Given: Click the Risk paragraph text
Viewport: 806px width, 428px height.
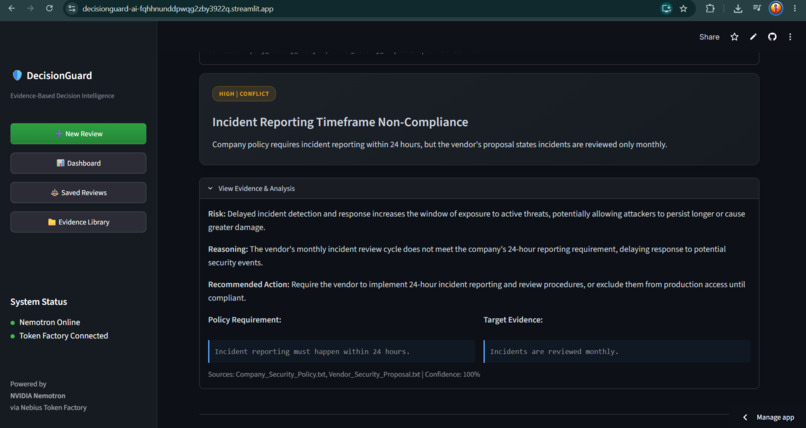Looking at the screenshot, I should (x=477, y=220).
